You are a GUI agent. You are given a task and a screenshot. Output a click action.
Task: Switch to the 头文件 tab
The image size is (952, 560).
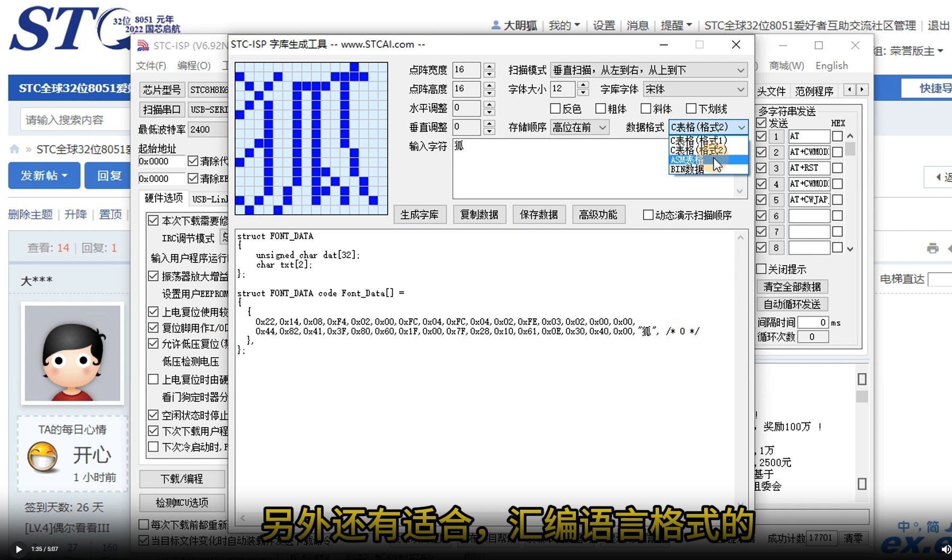point(771,91)
